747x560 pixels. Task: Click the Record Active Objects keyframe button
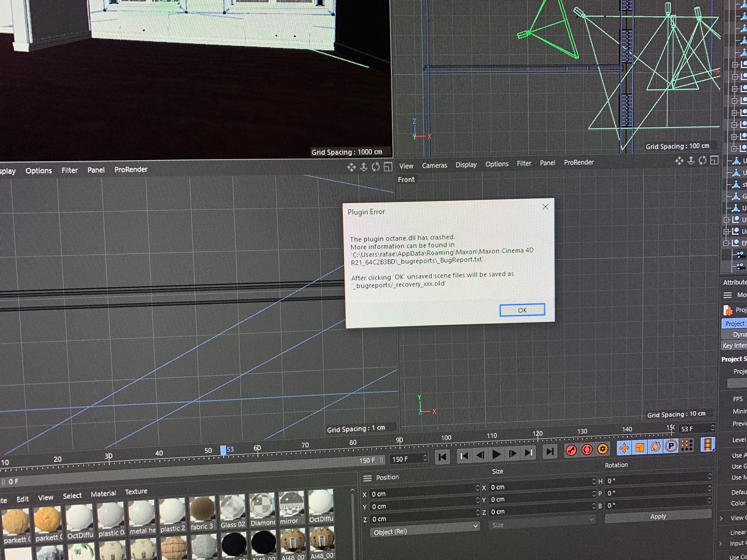[x=571, y=450]
